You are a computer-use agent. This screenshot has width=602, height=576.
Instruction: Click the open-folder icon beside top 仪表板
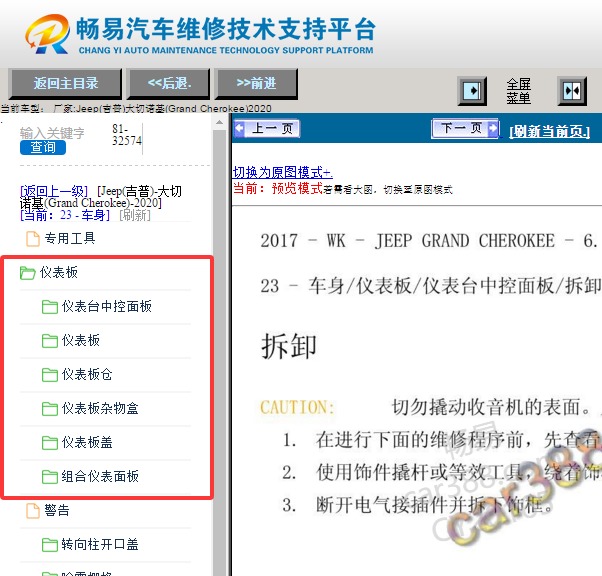coord(27,273)
